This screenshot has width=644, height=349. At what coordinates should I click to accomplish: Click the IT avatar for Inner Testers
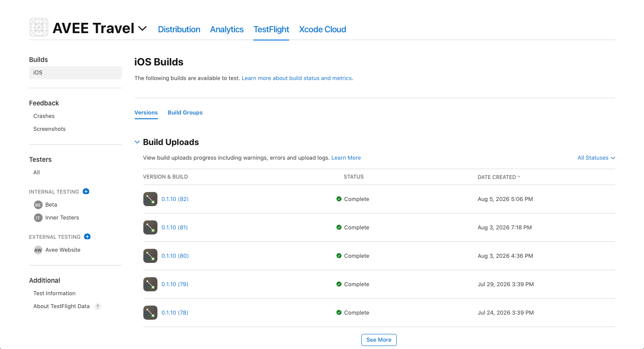click(38, 218)
